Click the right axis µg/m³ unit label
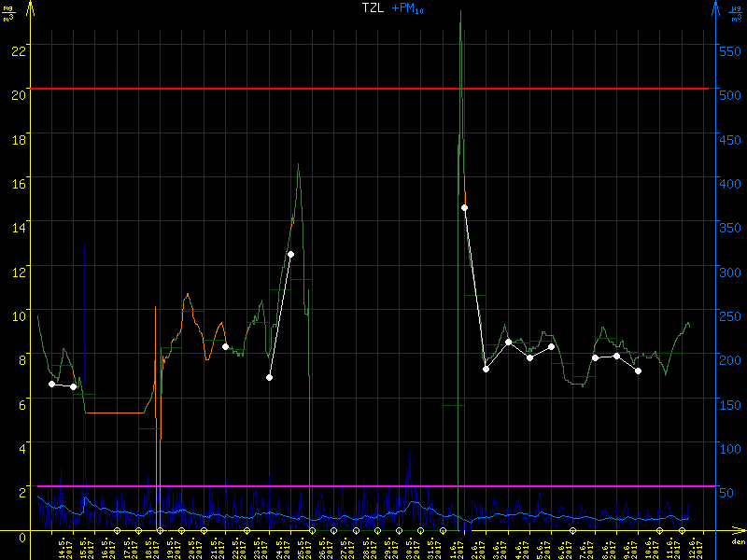This screenshot has width=747, height=560. click(738, 12)
